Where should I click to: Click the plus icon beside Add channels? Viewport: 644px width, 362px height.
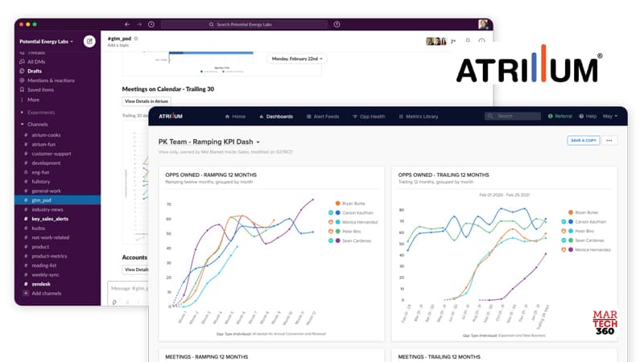(x=26, y=293)
